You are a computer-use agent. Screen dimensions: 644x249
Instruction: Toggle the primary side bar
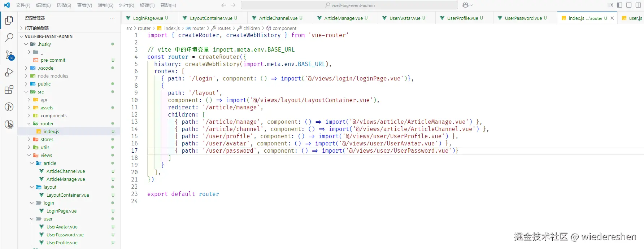coord(619,5)
